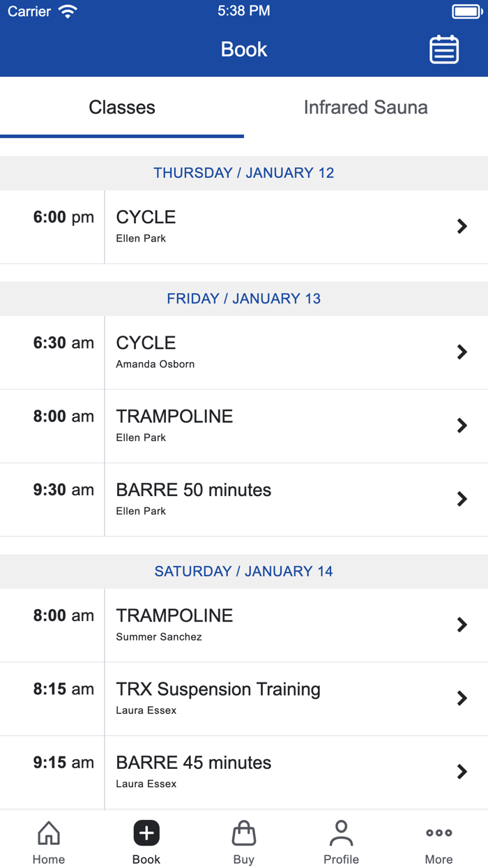Tap the battery status icon

(x=466, y=11)
